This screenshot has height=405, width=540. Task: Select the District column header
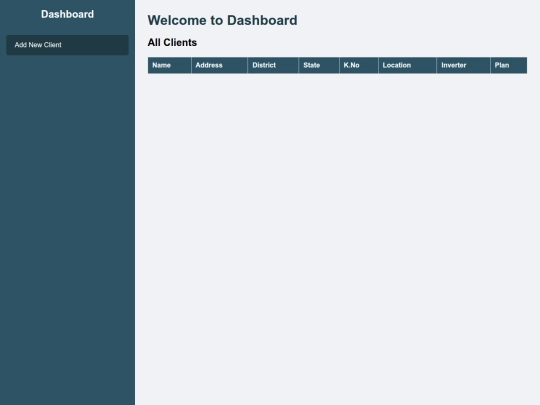(273, 65)
